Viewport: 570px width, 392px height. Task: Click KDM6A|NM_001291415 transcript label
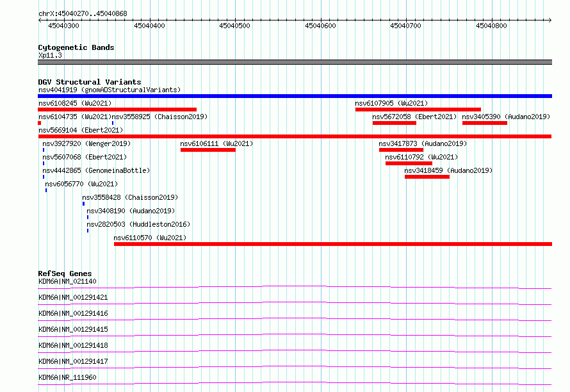pyautogui.click(x=73, y=329)
